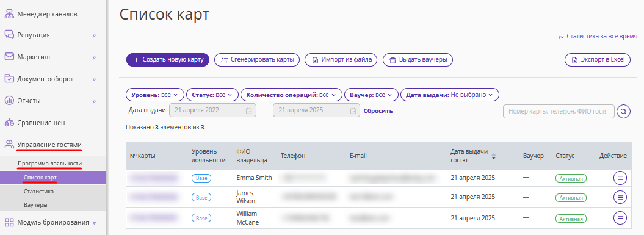Click the E-mail column header

(358, 156)
